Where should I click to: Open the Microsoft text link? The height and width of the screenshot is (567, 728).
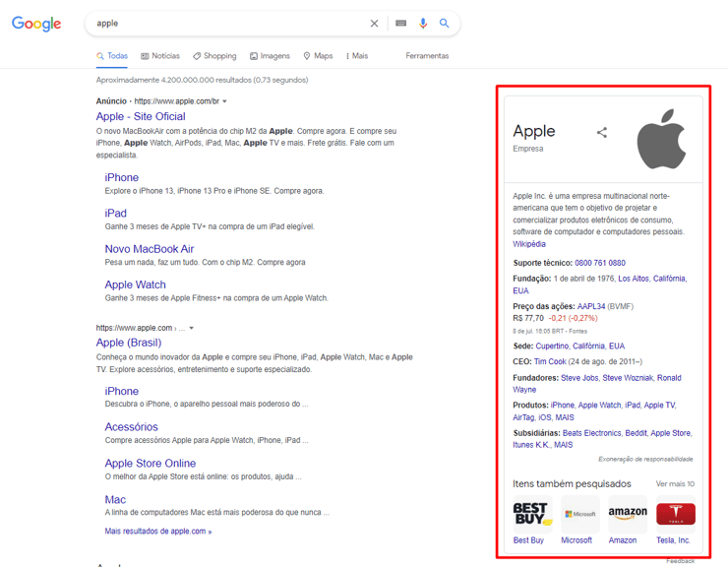pos(576,540)
